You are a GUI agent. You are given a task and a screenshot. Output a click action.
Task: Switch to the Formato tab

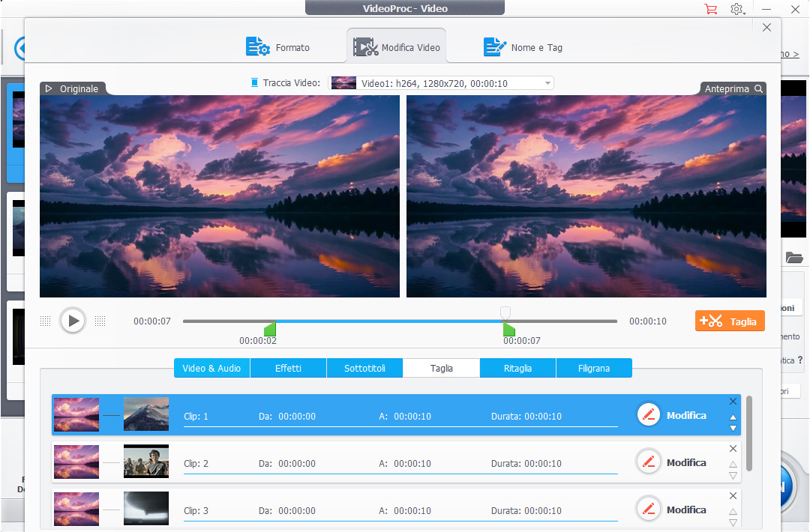(x=278, y=47)
